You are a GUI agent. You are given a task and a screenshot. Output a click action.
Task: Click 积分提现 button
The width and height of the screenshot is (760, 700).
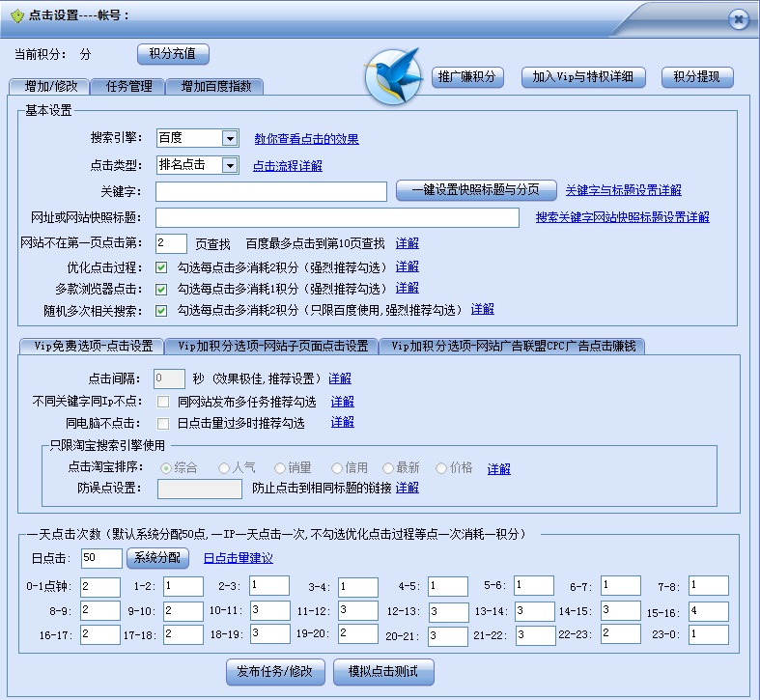pyautogui.click(x=697, y=76)
